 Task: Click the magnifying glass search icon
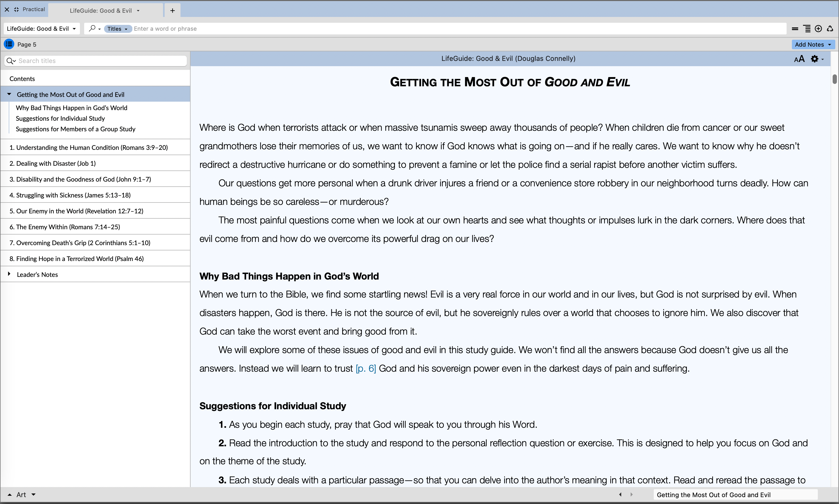click(x=92, y=29)
